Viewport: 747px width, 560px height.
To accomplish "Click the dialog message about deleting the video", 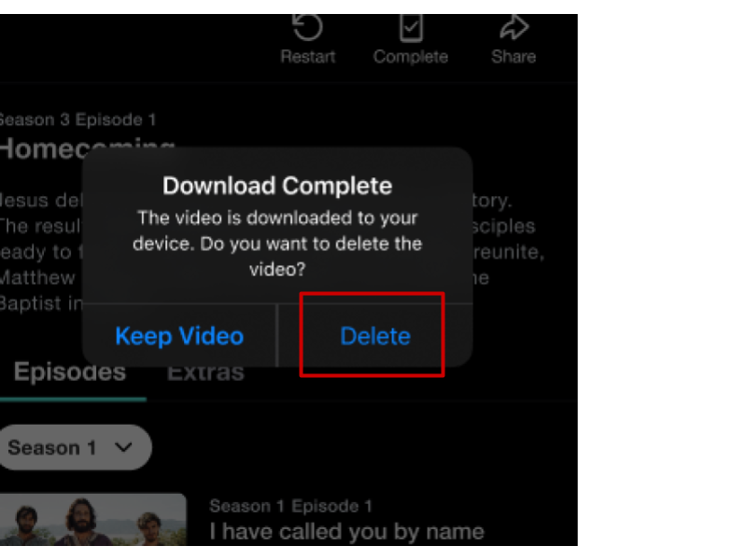I will click(277, 244).
